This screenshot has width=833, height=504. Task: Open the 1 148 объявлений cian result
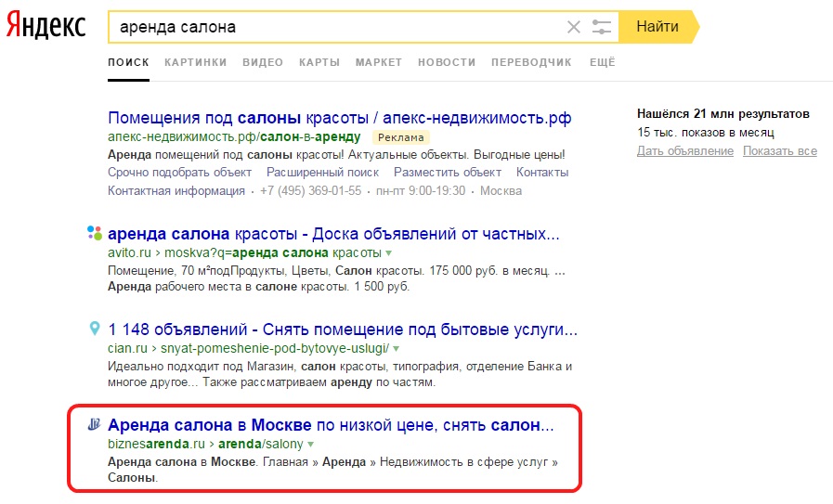pyautogui.click(x=343, y=330)
